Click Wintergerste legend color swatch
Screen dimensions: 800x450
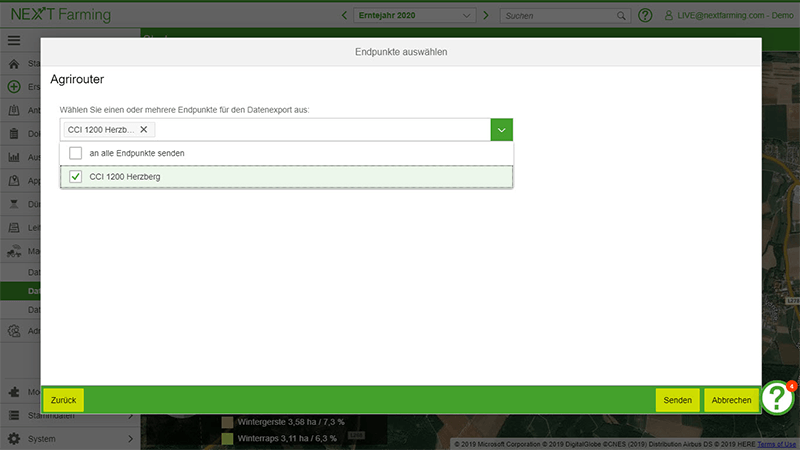click(x=228, y=422)
